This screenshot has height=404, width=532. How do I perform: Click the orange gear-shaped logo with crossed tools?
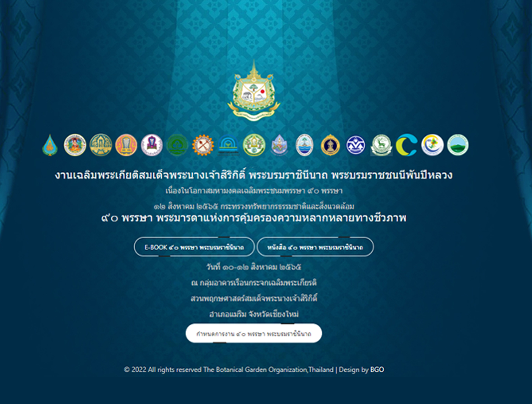click(203, 145)
